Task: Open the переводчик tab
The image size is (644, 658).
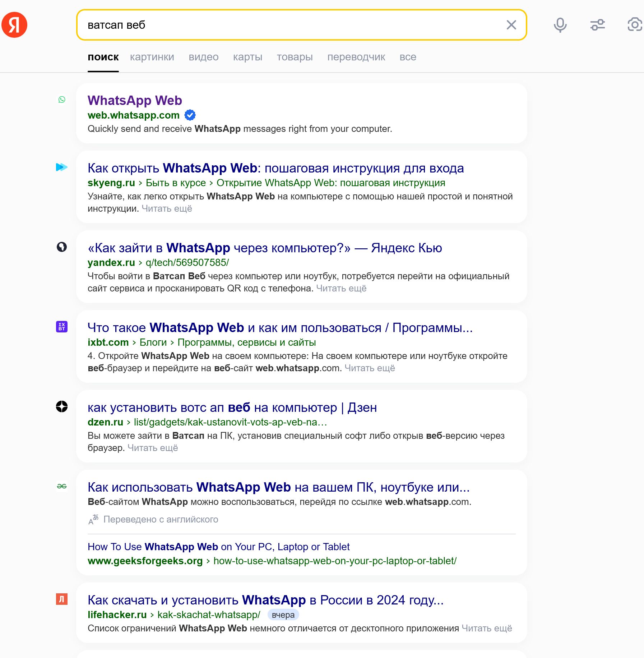Action: 356,57
